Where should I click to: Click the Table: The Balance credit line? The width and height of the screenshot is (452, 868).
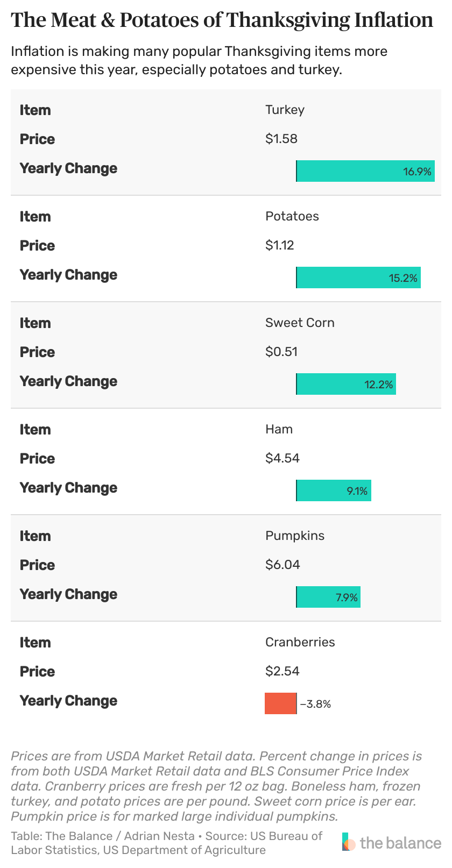[167, 843]
